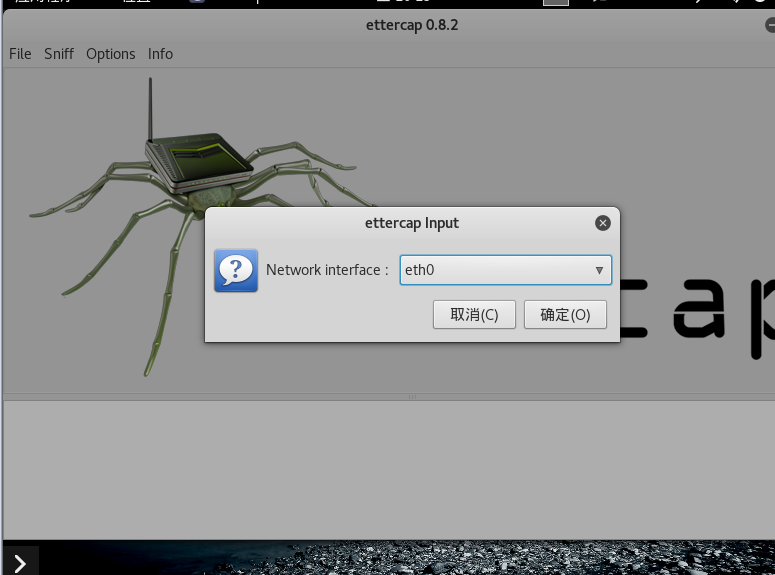Click the arrow icon at bottom-left corner
Image resolution: width=775 pixels, height=575 pixels.
click(x=20, y=563)
